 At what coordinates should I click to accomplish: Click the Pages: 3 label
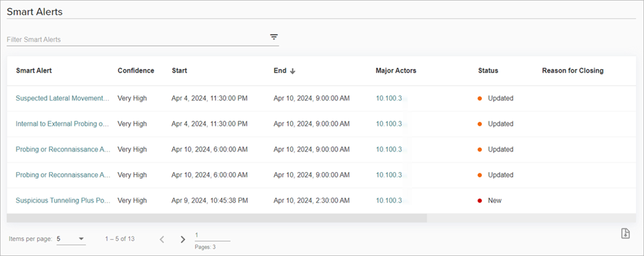pyautogui.click(x=205, y=247)
